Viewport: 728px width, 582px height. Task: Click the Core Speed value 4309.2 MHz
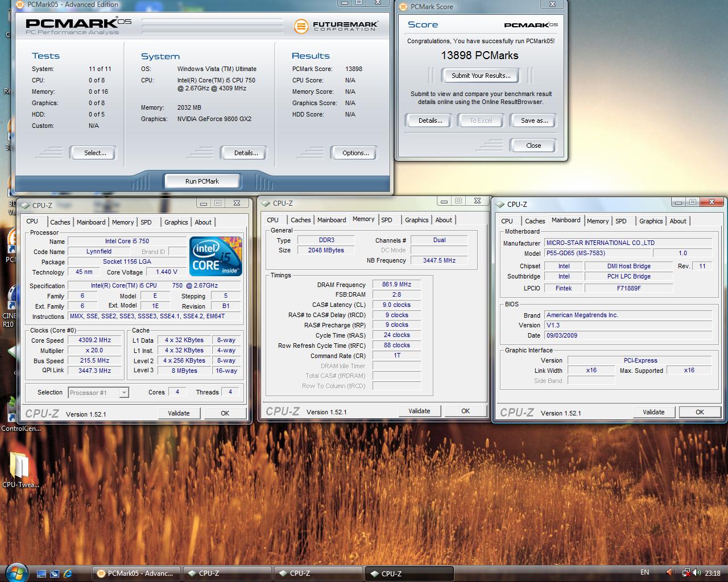pos(94,340)
